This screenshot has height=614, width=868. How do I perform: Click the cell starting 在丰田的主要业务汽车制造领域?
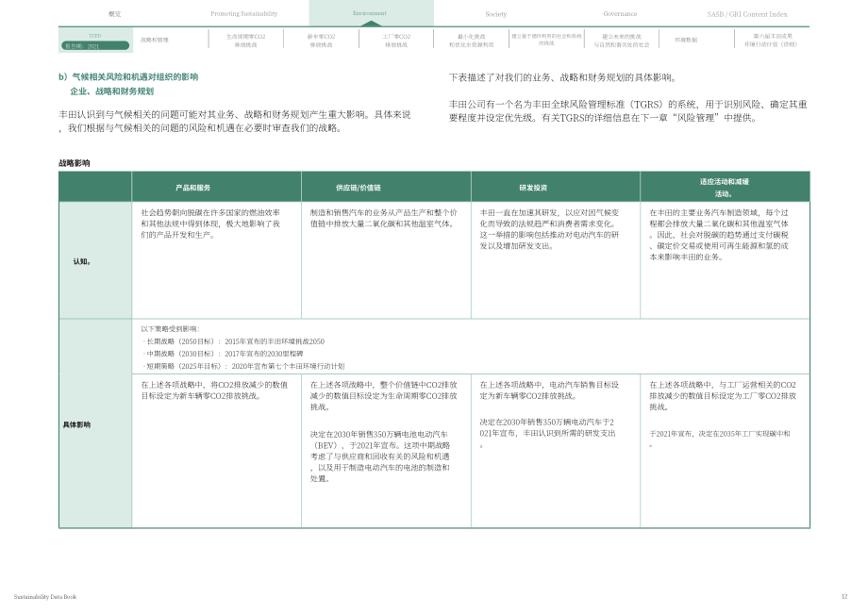tap(719, 235)
